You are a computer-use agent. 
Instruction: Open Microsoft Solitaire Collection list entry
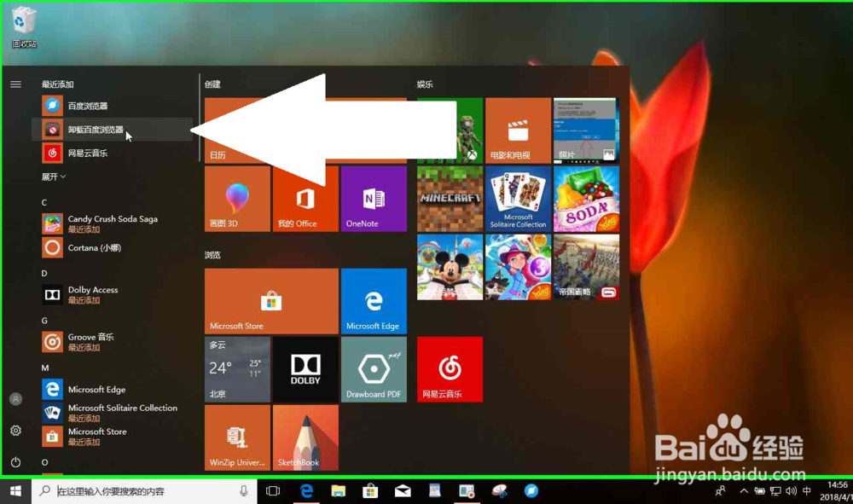[112, 413]
